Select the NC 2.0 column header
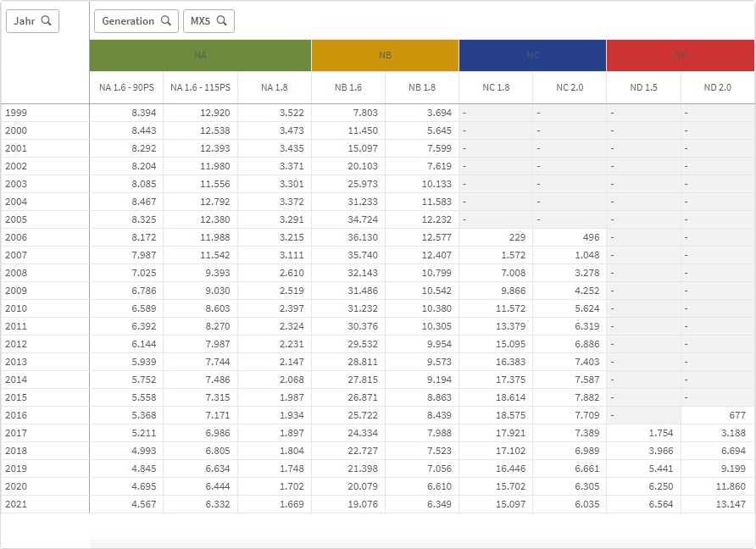Viewport: 756px width, 549px height. 569,87
